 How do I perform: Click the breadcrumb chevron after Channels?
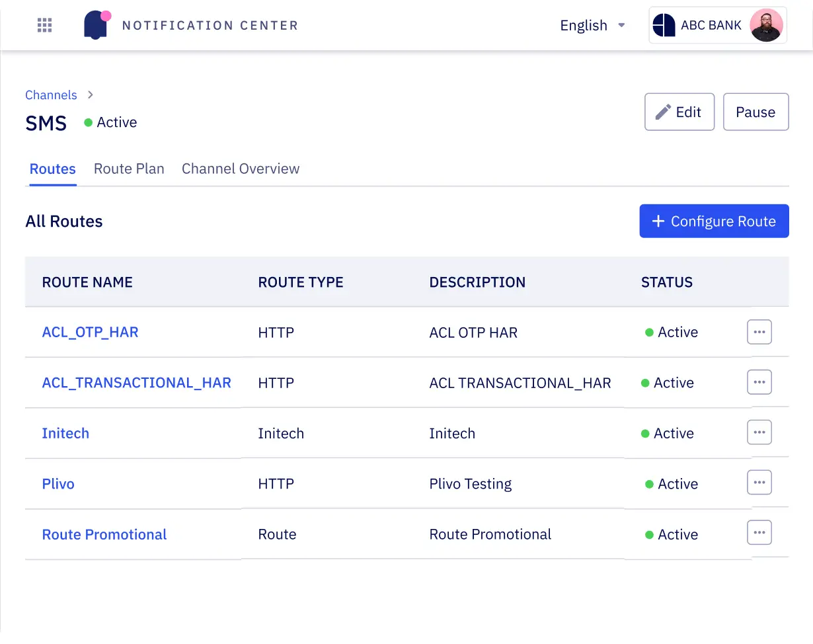[x=91, y=95]
